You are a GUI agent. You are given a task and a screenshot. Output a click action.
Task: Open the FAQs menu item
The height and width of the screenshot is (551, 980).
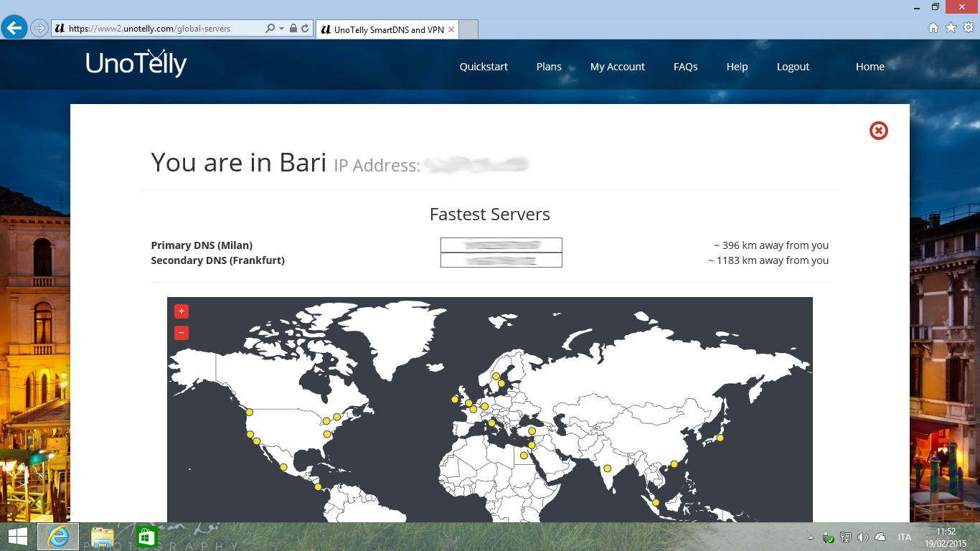pos(686,67)
